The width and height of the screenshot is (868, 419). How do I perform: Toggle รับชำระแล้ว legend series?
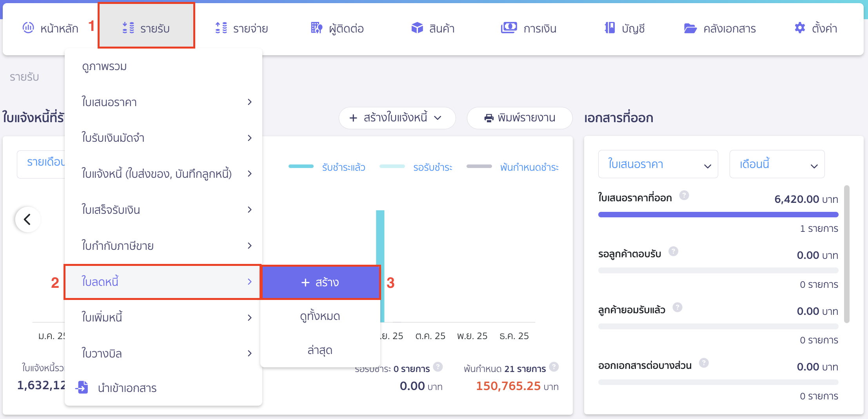click(x=327, y=167)
